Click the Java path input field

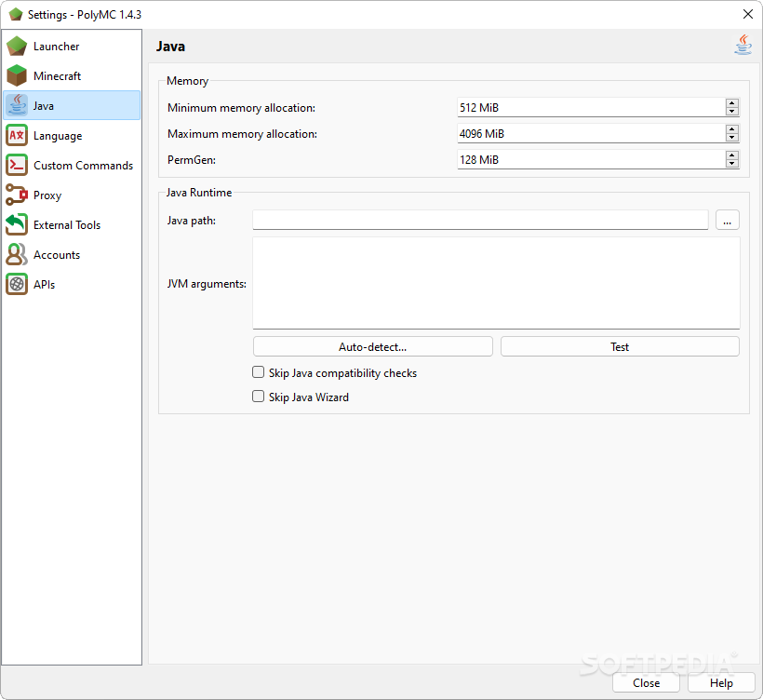tap(480, 220)
